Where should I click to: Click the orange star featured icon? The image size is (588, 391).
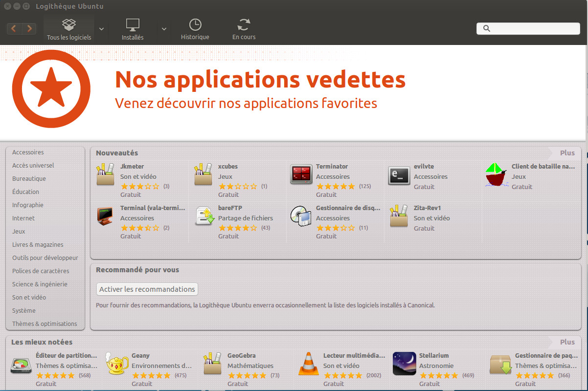point(51,88)
